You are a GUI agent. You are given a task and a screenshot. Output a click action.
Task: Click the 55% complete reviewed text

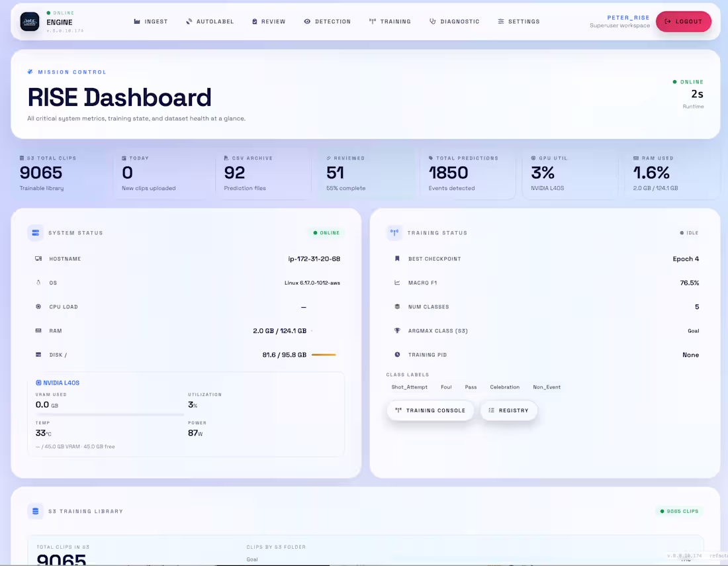click(346, 189)
